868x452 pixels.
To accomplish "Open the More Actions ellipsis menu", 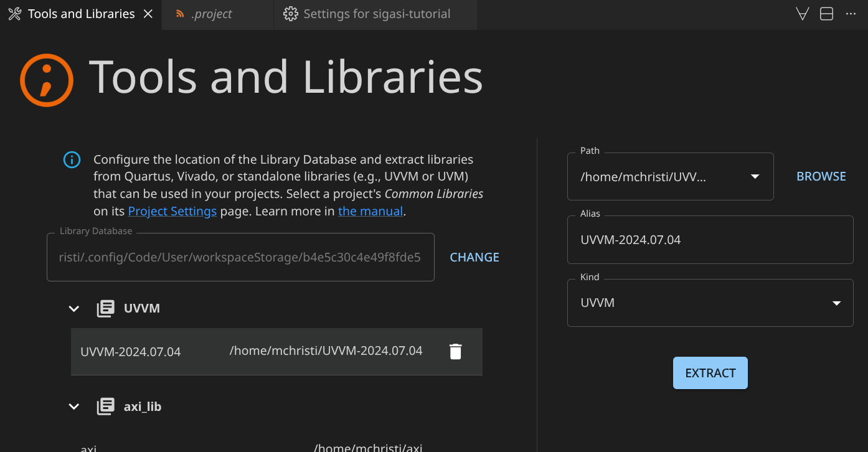I will (x=851, y=14).
